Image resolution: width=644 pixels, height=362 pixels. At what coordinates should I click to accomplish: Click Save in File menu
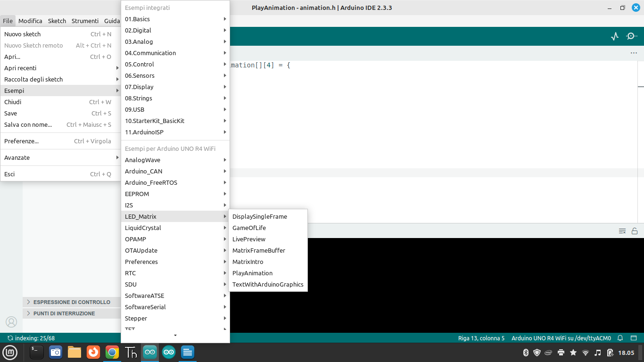[x=61, y=113]
